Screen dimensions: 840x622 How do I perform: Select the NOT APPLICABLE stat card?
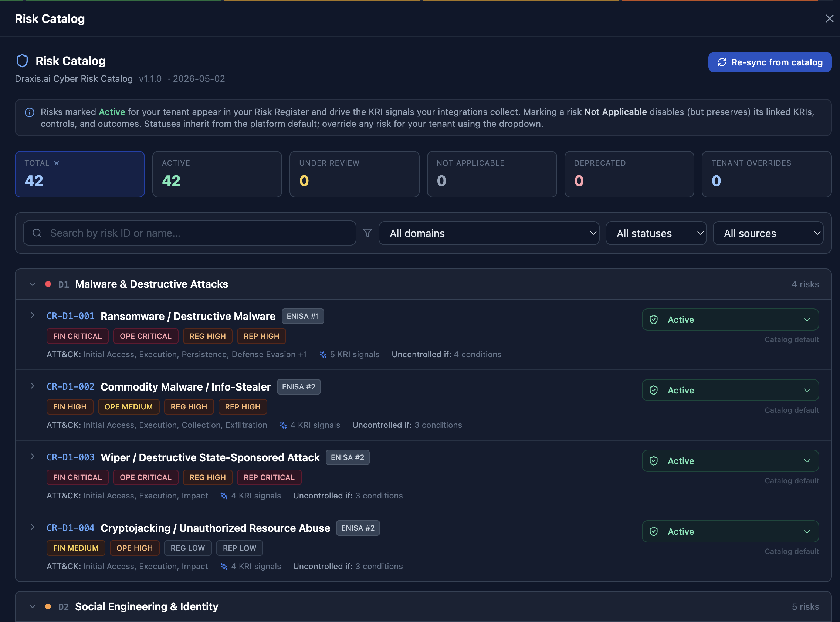tap(492, 174)
